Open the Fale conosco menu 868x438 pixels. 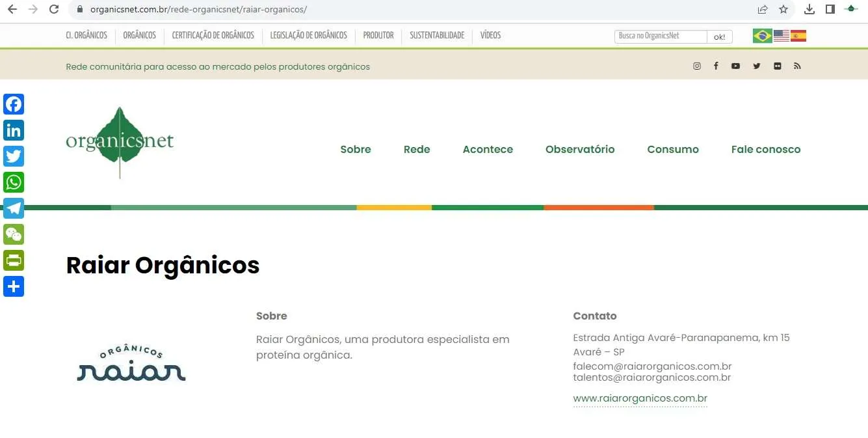click(765, 149)
